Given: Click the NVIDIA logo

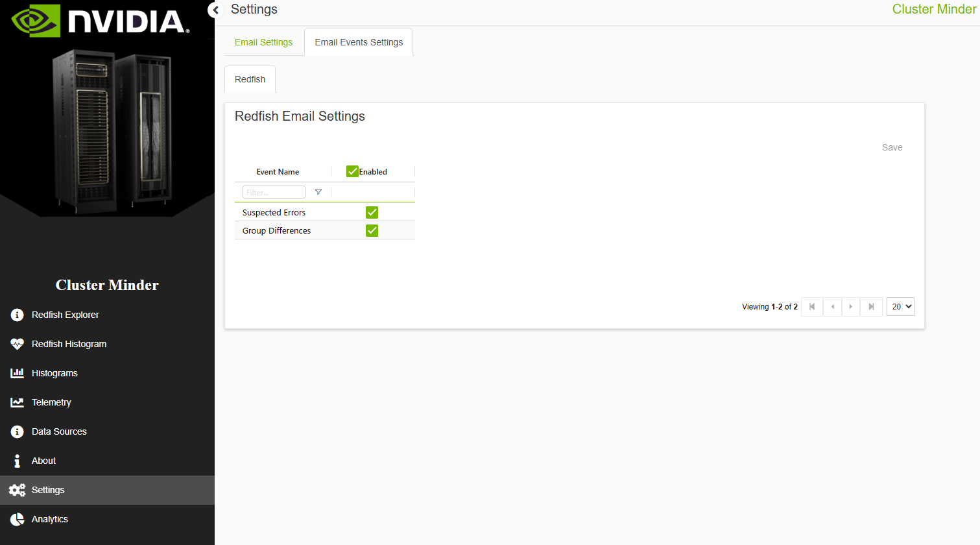Looking at the screenshot, I should pos(101,21).
